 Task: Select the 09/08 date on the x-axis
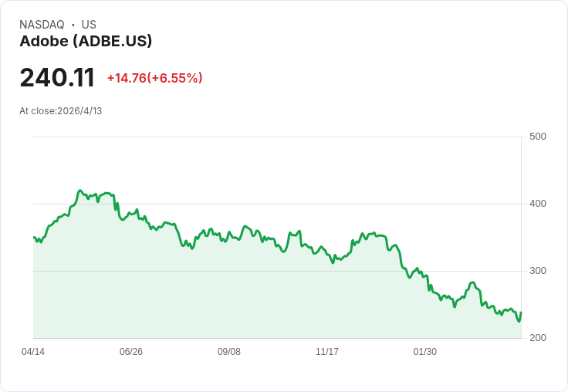point(229,352)
